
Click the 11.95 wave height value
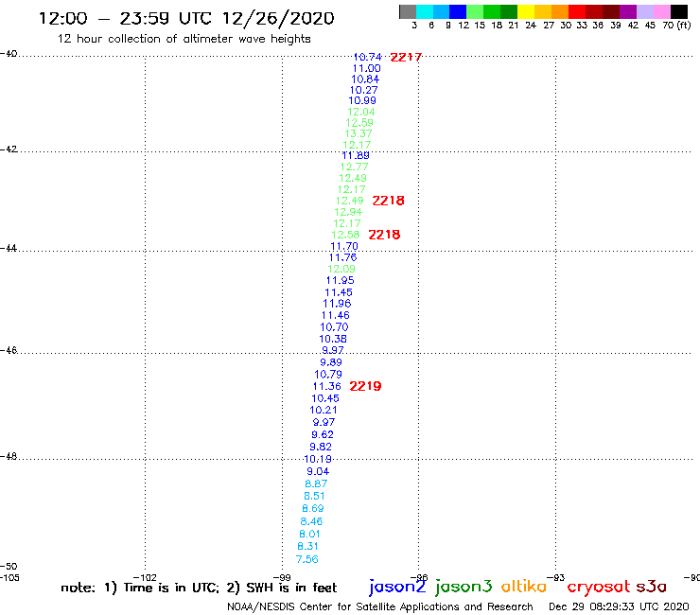point(341,280)
